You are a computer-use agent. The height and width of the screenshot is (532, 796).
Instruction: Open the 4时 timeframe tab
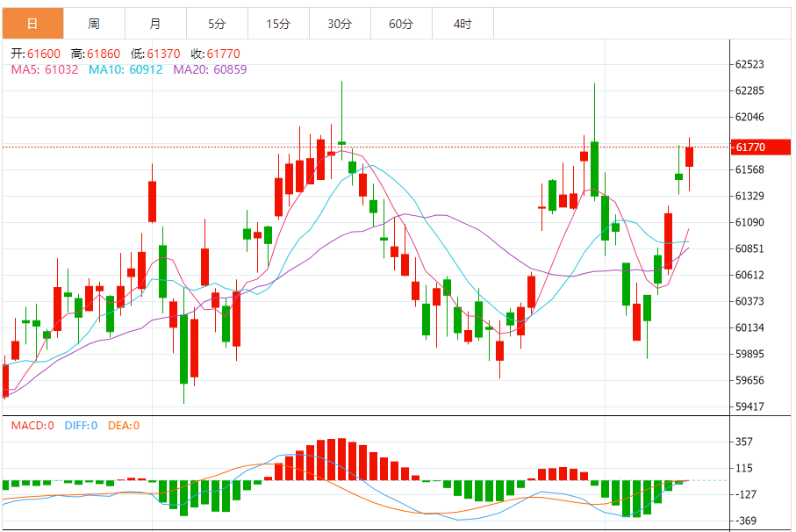pos(463,24)
